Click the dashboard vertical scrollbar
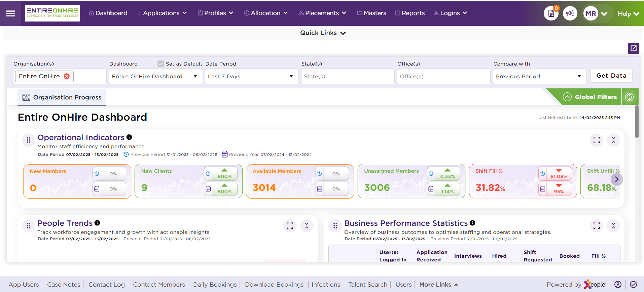The width and height of the screenshot is (644, 292). coord(637,122)
